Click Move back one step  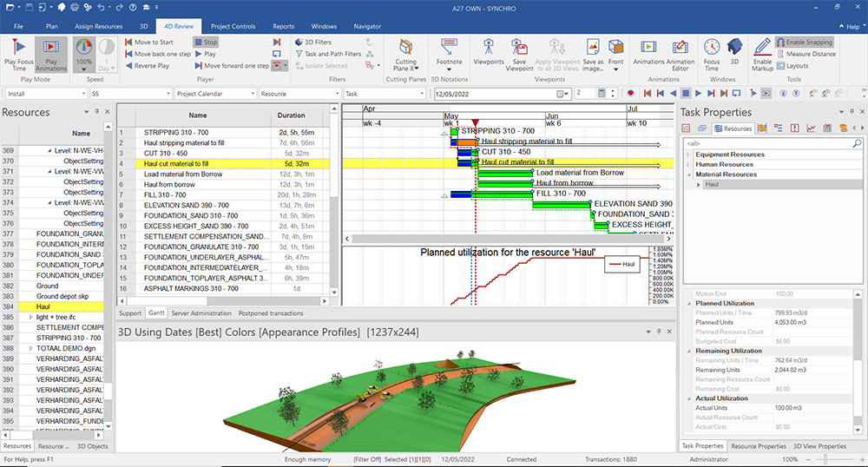tap(157, 54)
